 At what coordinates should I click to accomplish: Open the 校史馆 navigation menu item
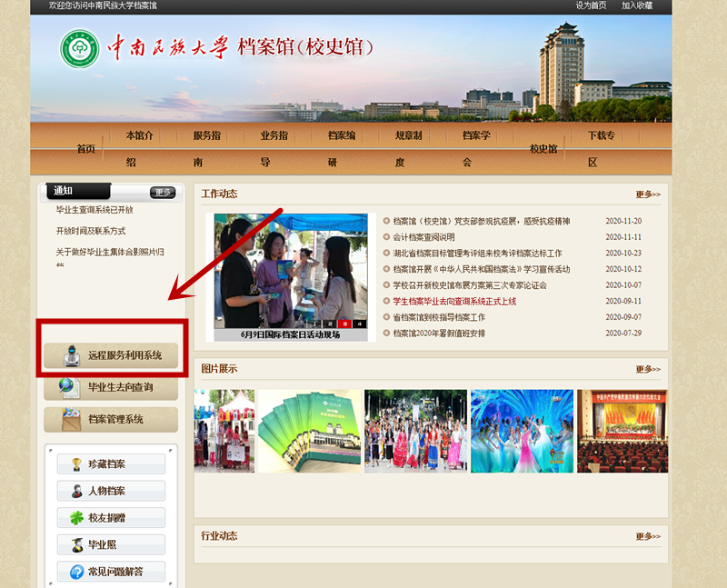[543, 149]
